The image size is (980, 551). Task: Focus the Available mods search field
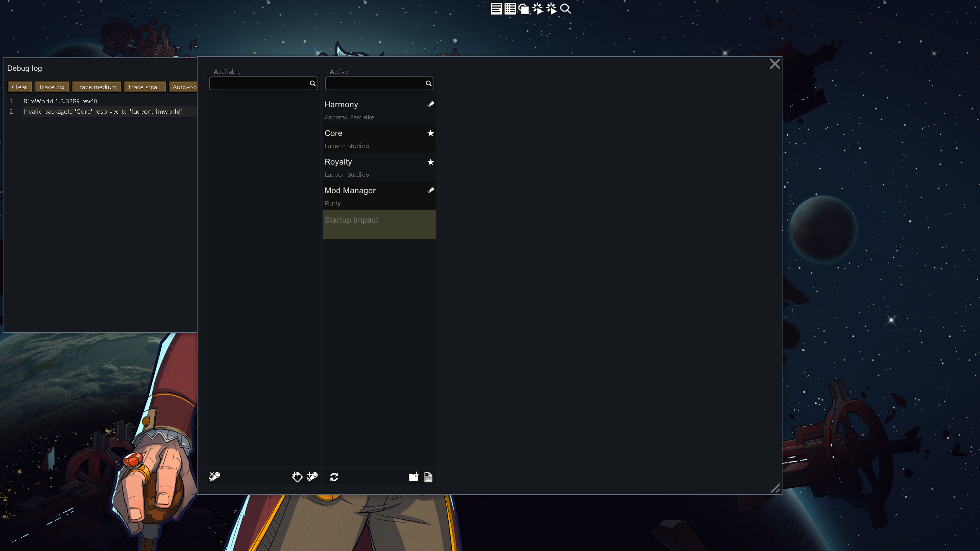[x=263, y=83]
